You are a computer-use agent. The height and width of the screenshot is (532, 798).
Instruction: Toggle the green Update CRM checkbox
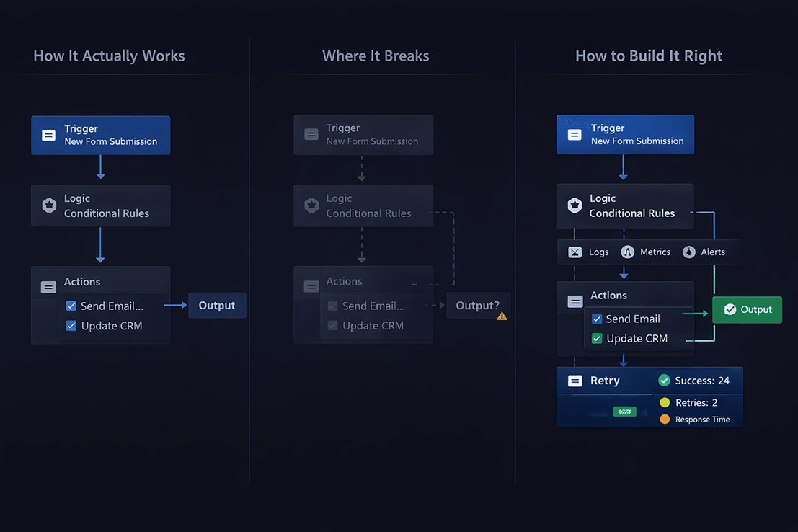coord(597,338)
